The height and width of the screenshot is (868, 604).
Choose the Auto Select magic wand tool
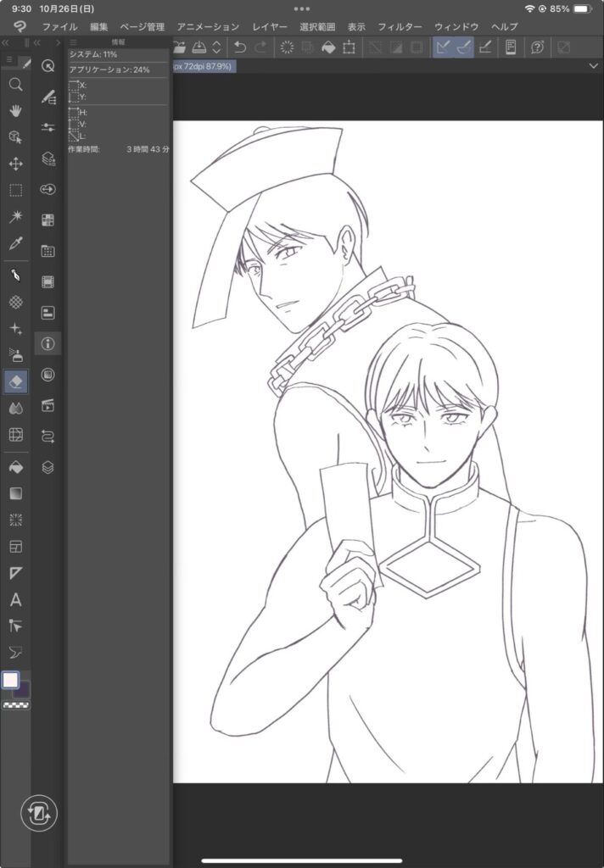(x=15, y=217)
